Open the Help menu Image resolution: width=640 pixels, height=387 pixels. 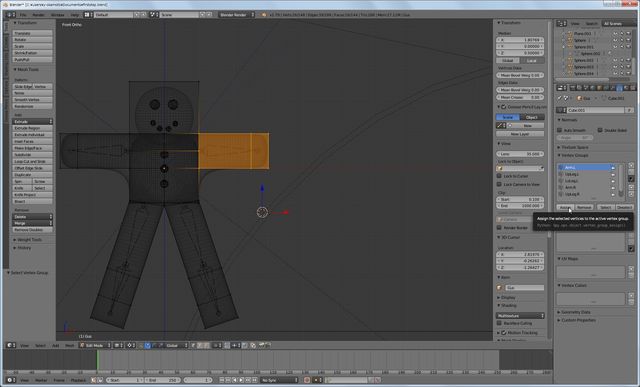click(75, 15)
